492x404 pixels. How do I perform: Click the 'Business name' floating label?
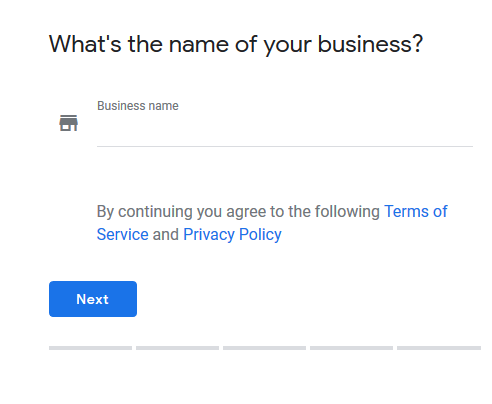(x=138, y=106)
